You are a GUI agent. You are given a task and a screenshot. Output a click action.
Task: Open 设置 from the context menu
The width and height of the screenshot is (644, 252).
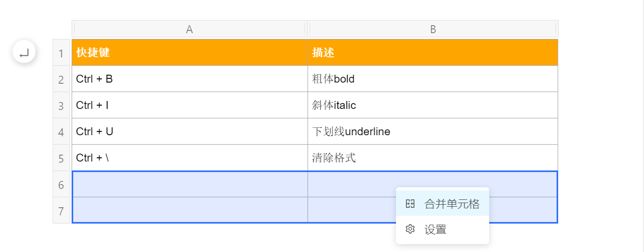click(443, 229)
